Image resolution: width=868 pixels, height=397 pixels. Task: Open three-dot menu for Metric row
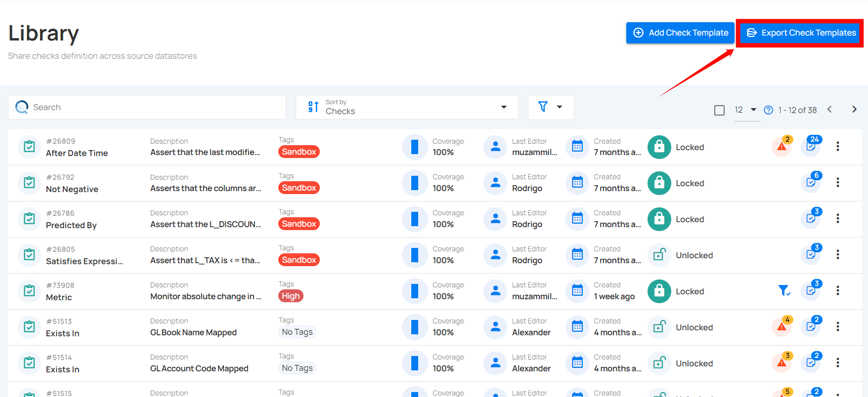pyautogui.click(x=838, y=290)
